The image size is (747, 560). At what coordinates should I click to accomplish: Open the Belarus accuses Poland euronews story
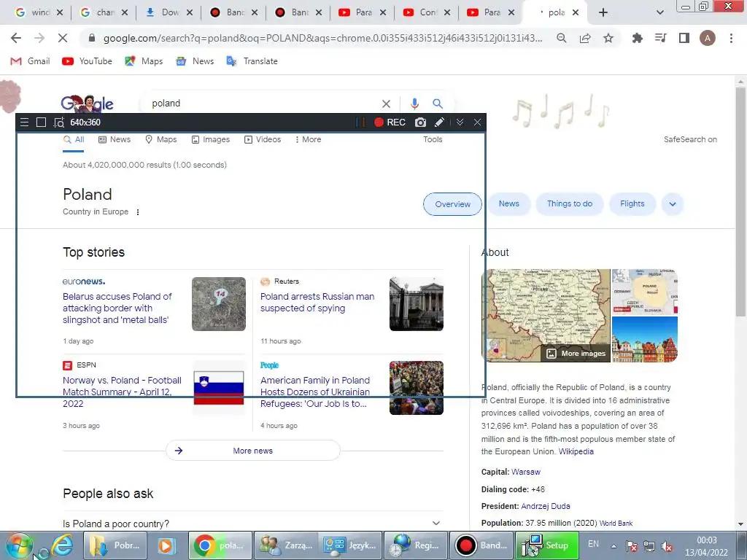117,308
